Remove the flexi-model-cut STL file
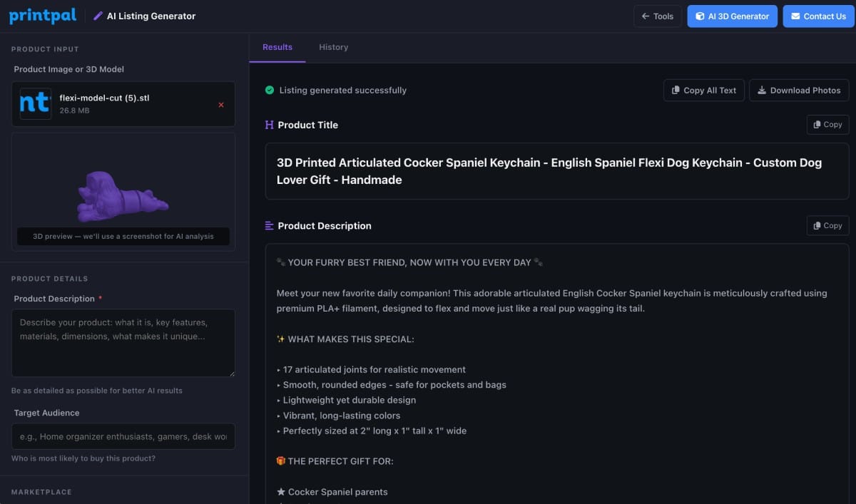The image size is (856, 504). click(220, 105)
